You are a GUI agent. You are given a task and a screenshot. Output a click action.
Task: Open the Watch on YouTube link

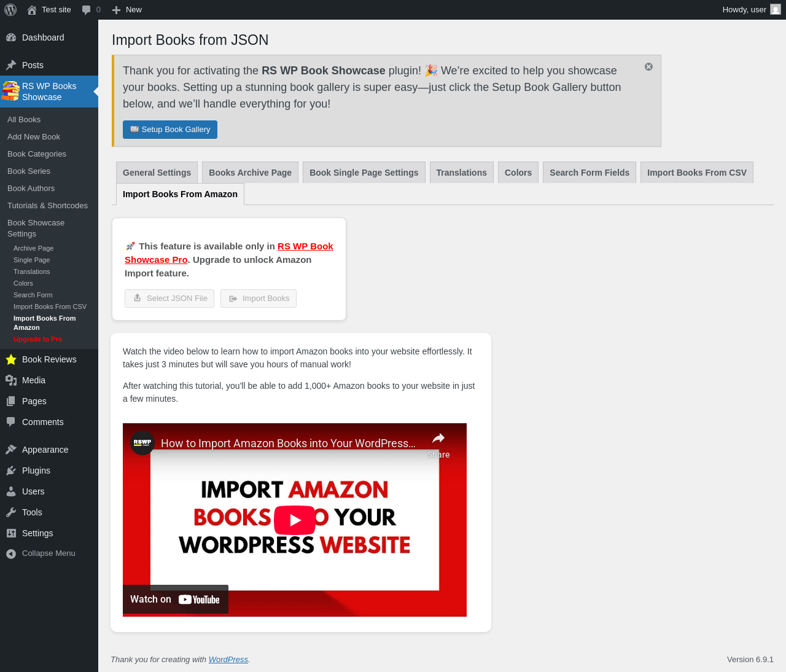[x=175, y=600]
